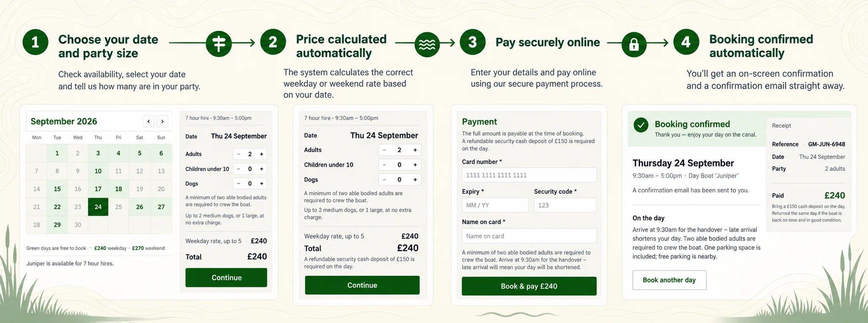Add a dog in step 2 panel
The image size is (868, 323).
pyautogui.click(x=415, y=179)
